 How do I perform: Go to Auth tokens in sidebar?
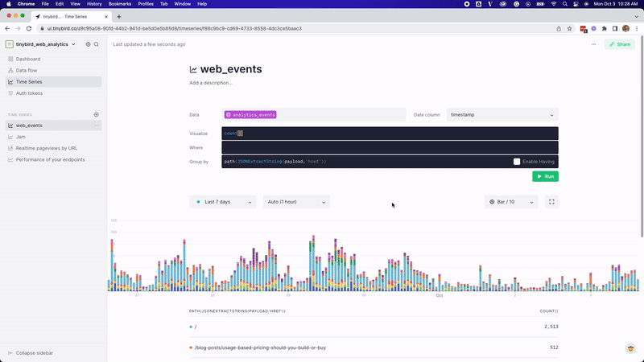(29, 93)
